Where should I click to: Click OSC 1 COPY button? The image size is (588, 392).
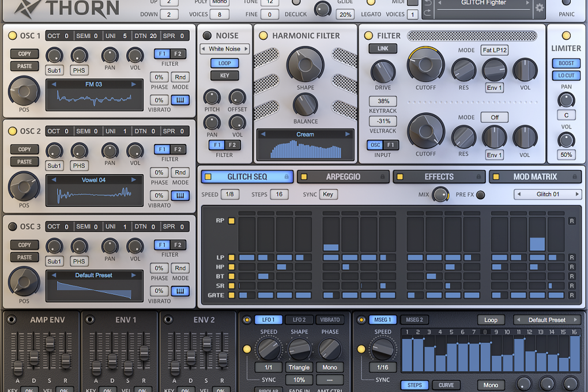(24, 54)
